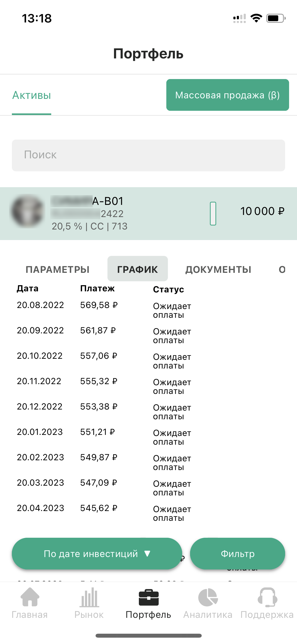Tap the battery status icon

tap(276, 18)
